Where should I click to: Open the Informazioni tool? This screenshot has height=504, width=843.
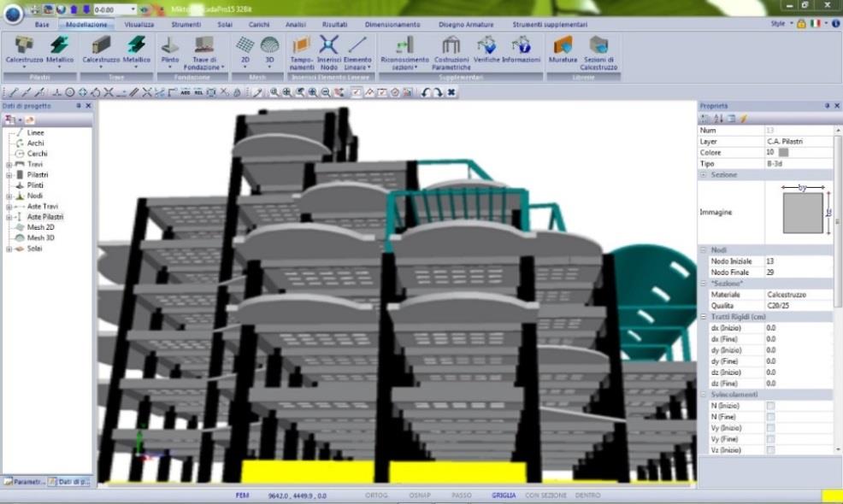pyautogui.click(x=521, y=50)
